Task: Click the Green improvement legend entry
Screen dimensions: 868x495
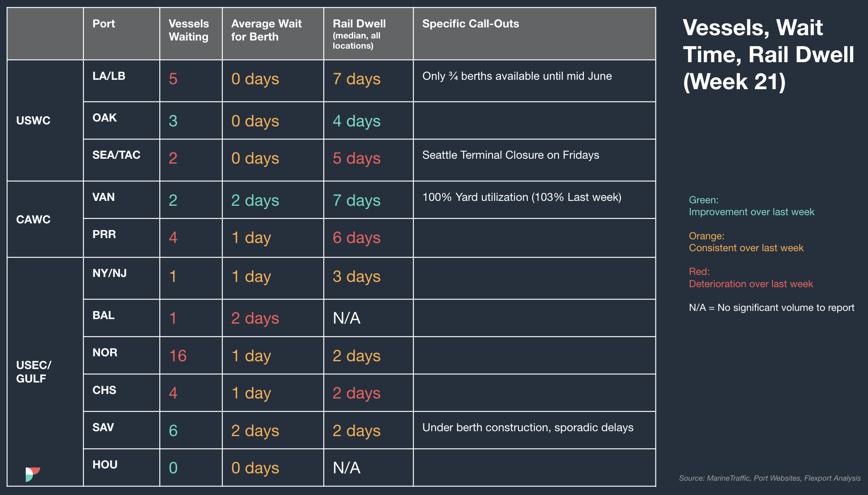Action: 751,206
